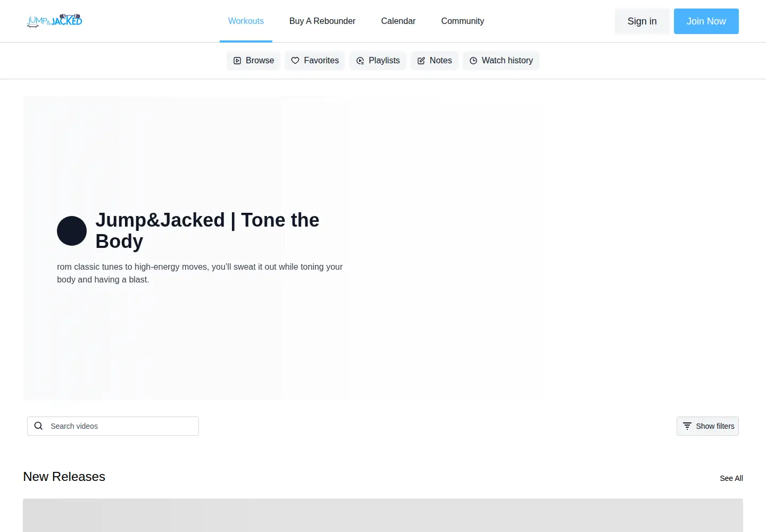The image size is (766, 532).
Task: Open the Browse section
Action: tap(254, 61)
